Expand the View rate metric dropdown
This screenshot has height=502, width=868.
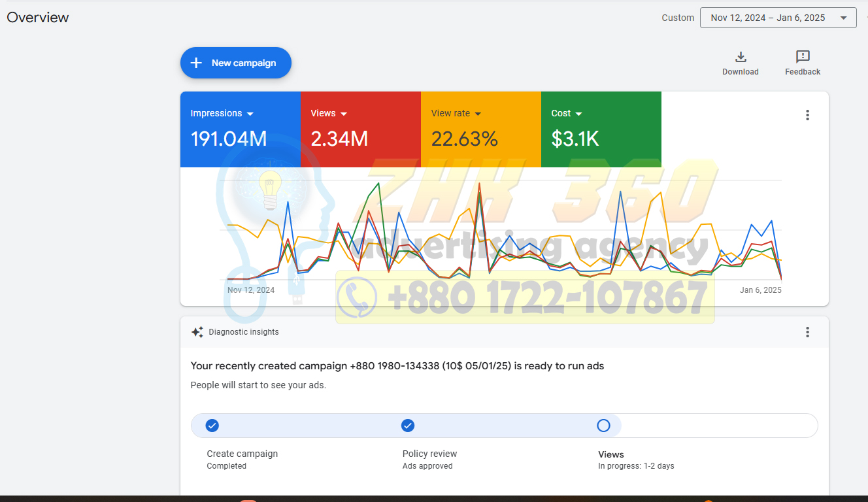(x=478, y=114)
